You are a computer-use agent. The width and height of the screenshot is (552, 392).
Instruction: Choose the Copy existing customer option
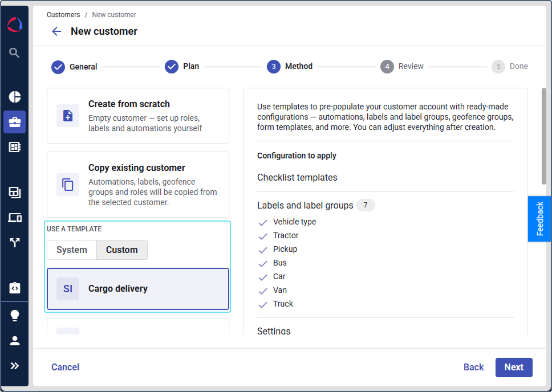pos(138,185)
